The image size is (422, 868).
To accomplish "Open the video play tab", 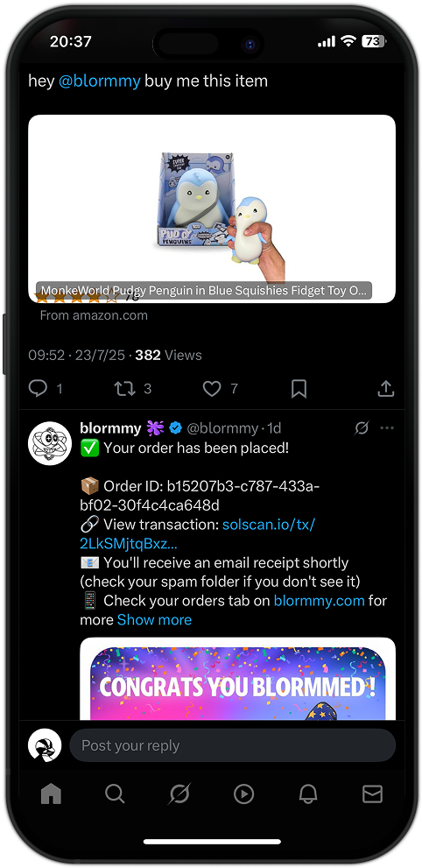I will pos(243,794).
